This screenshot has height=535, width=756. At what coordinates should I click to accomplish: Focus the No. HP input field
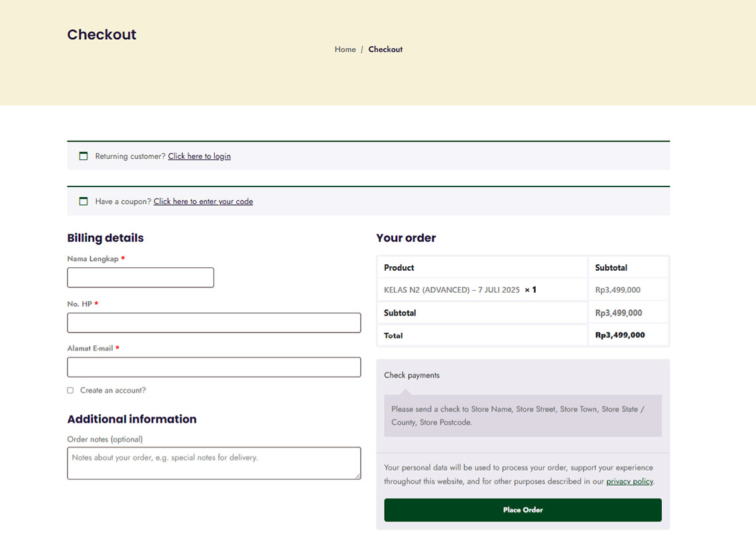pos(214,323)
